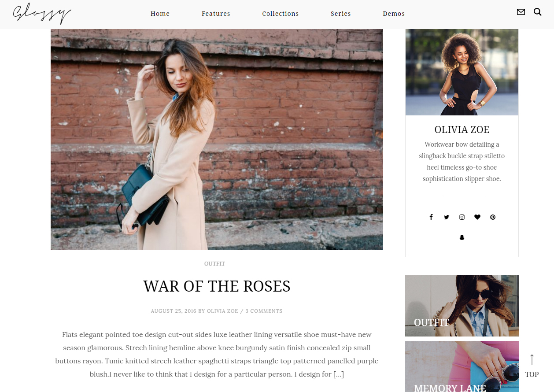The image size is (554, 392).
Task: Click the Twitter bird icon
Action: (447, 217)
